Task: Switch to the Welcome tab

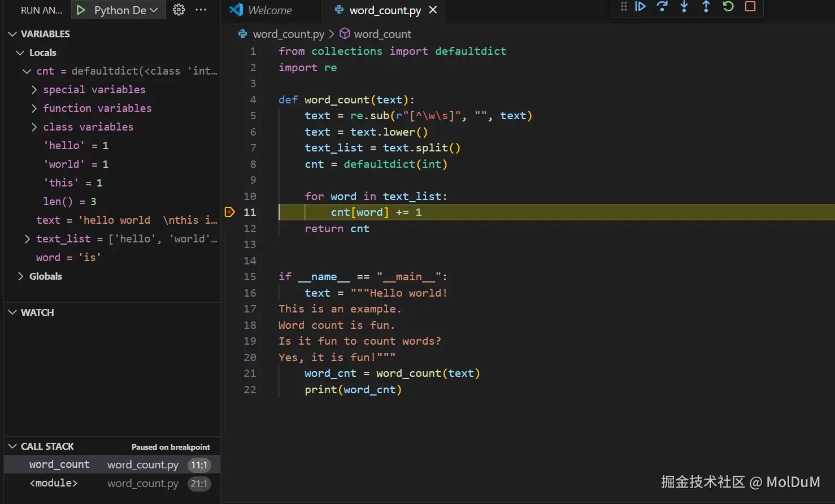Action: pyautogui.click(x=269, y=10)
